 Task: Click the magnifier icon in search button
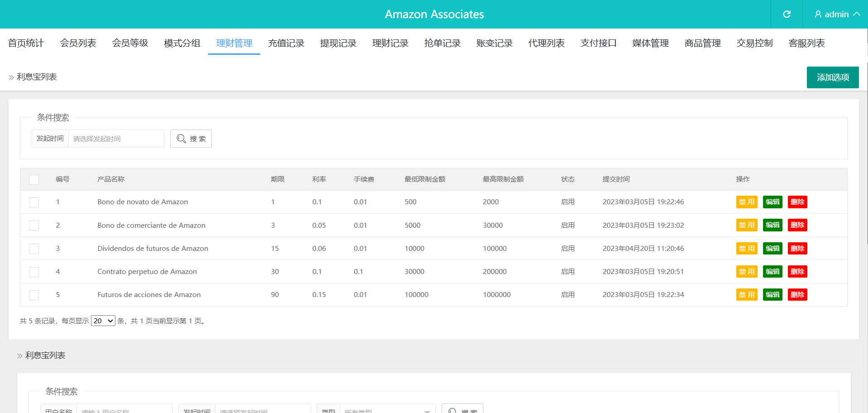coord(181,139)
